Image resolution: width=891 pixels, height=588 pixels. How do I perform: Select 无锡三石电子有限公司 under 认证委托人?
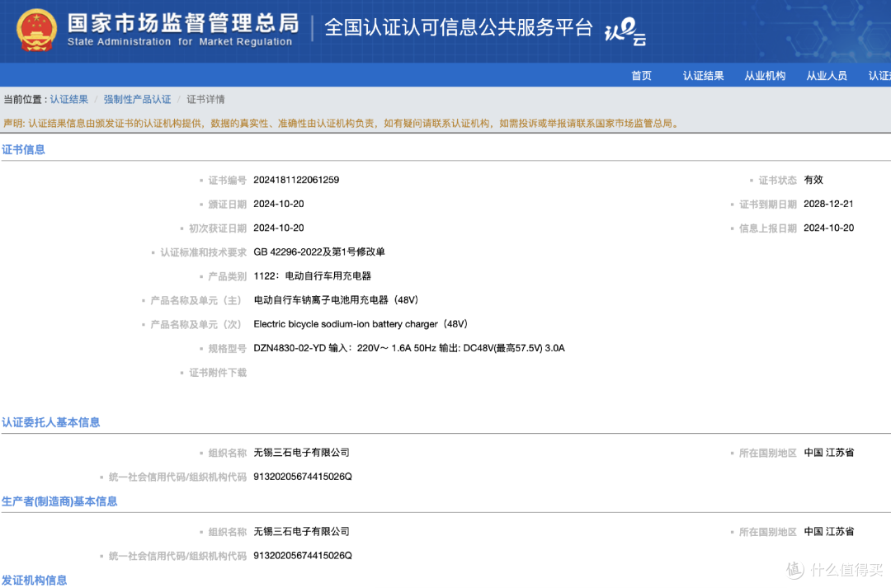[301, 452]
